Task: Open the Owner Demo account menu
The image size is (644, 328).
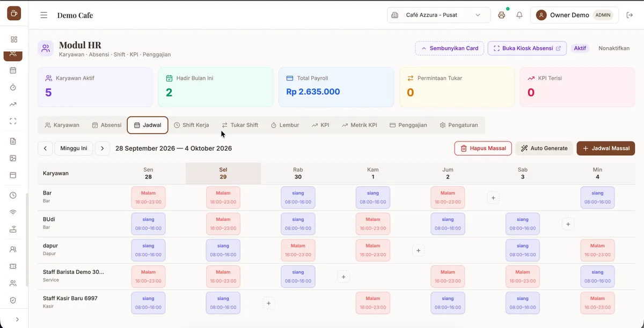Action: (x=574, y=15)
